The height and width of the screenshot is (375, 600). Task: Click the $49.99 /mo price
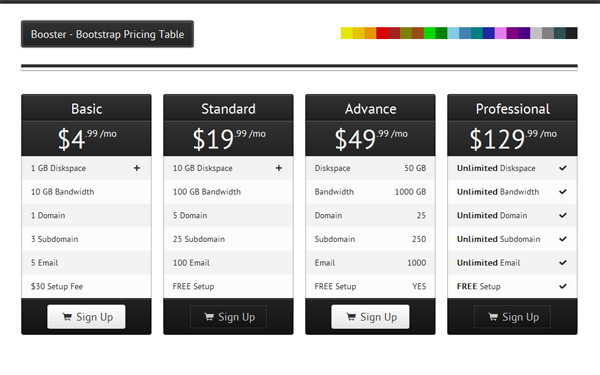point(371,139)
